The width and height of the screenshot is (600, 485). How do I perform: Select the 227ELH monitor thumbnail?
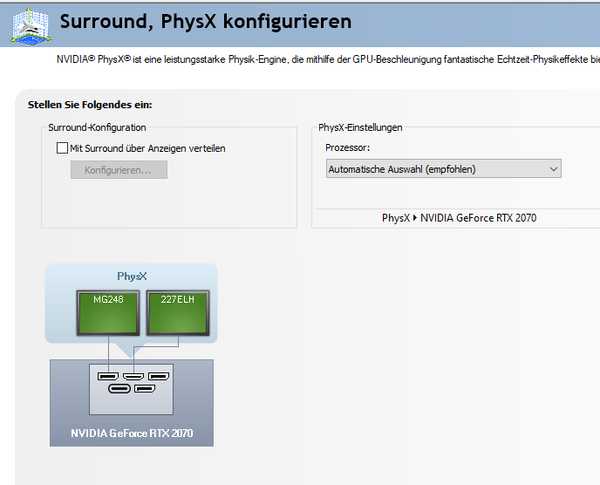pos(178,313)
